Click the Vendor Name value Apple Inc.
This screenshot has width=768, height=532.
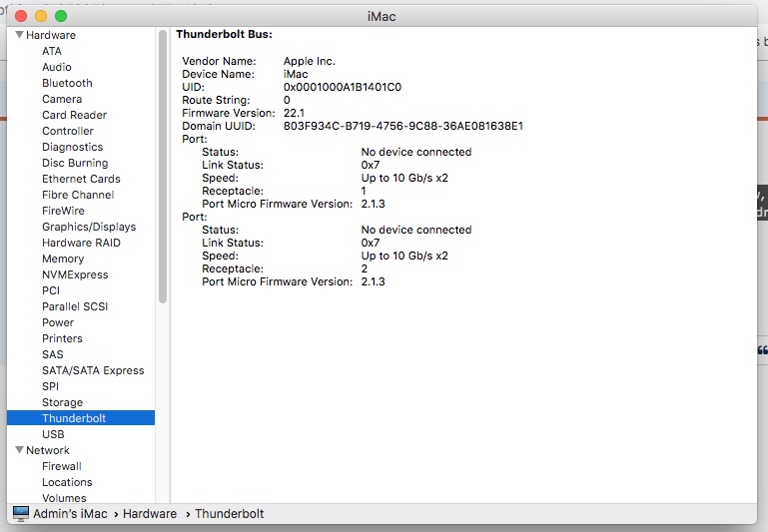click(309, 61)
